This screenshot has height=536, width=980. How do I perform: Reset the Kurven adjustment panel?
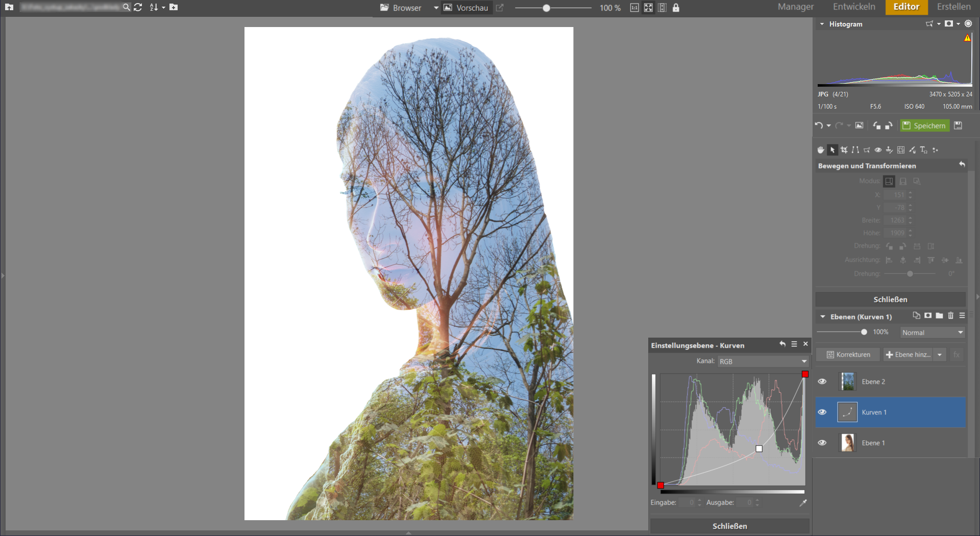tap(782, 344)
